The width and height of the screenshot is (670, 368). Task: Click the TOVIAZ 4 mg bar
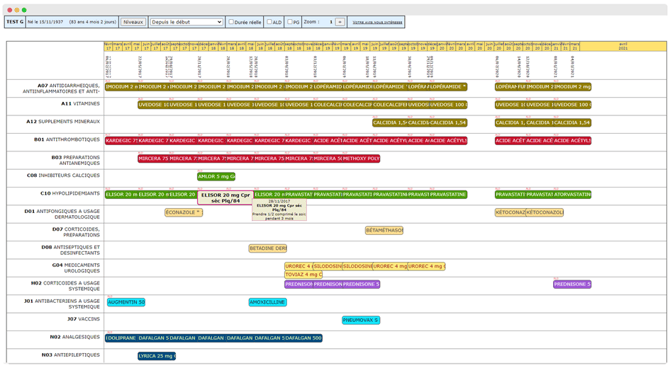click(x=303, y=275)
